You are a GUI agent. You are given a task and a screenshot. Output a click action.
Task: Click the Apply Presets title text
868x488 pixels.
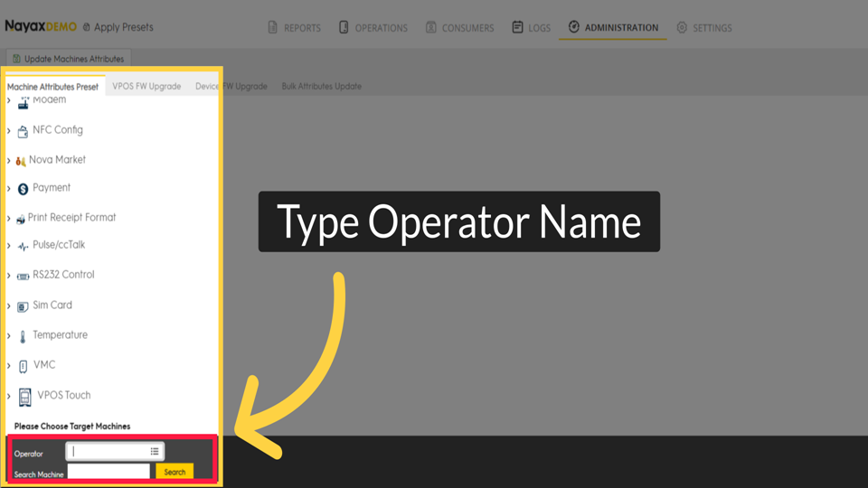124,27
